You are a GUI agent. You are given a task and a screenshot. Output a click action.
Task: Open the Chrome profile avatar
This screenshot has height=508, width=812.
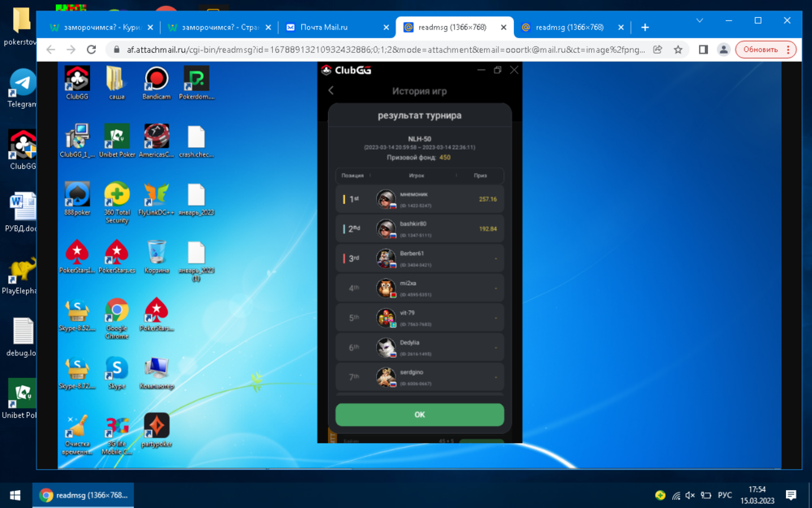pyautogui.click(x=723, y=50)
